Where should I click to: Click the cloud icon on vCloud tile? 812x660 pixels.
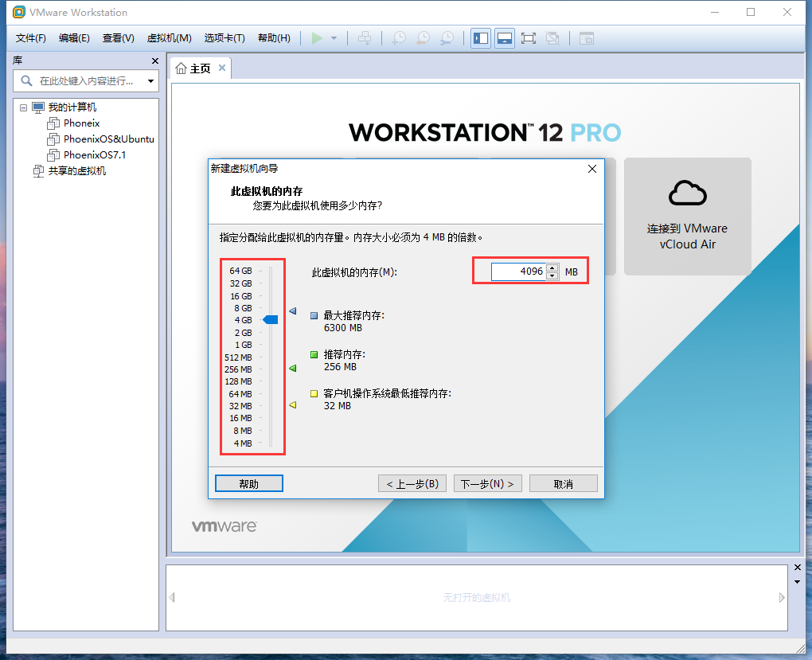687,193
